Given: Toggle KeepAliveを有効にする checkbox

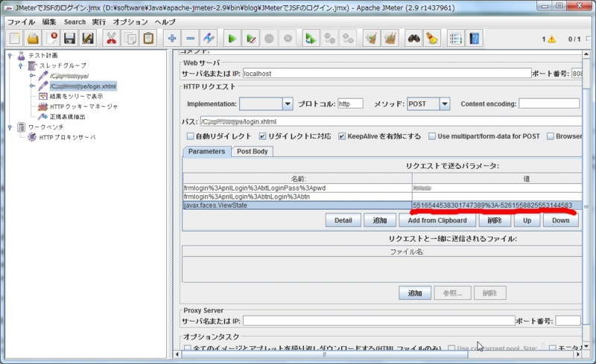Looking at the screenshot, I should click(342, 136).
